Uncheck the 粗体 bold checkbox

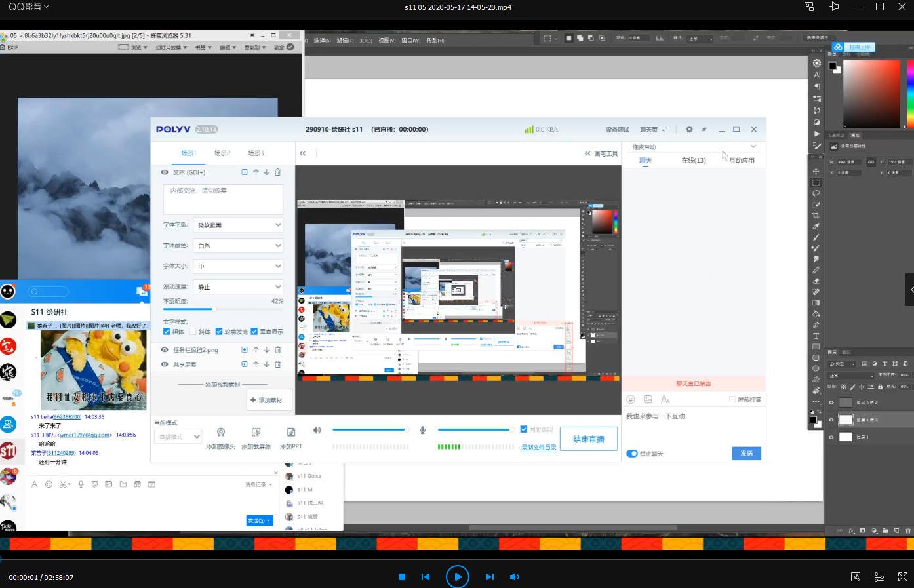pos(167,332)
